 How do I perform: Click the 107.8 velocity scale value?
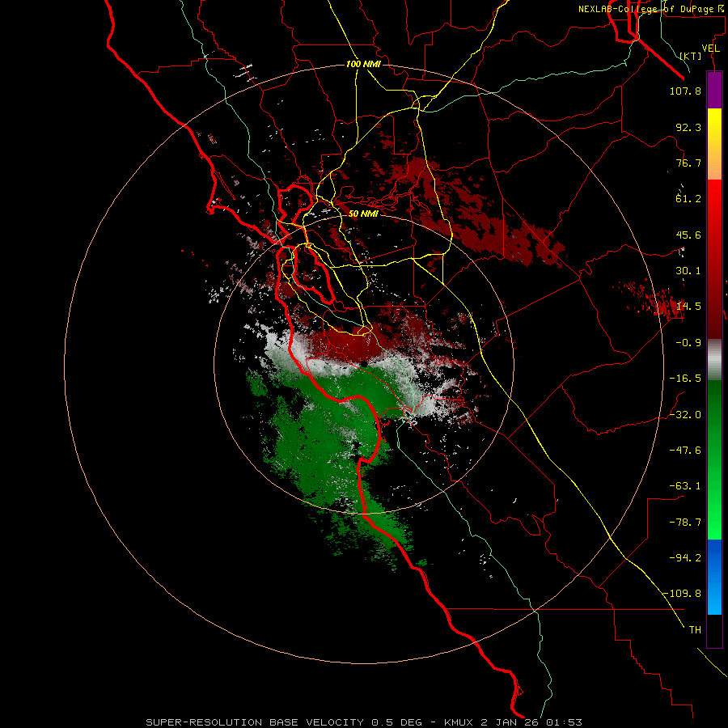[685, 91]
